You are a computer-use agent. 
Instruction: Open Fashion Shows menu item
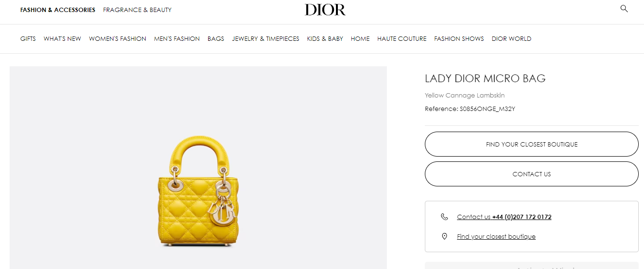click(x=459, y=39)
